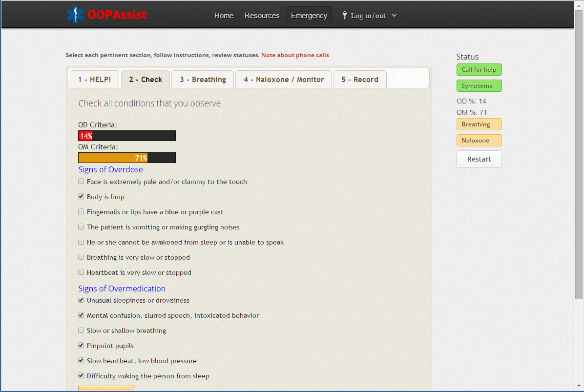Click the 'Signs of Overmedication' heading link
Viewport: 584px width, 392px height.
(x=122, y=289)
